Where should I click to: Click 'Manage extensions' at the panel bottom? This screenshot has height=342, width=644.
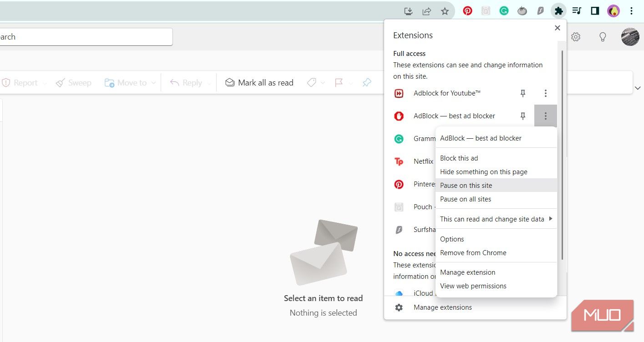coord(442,307)
